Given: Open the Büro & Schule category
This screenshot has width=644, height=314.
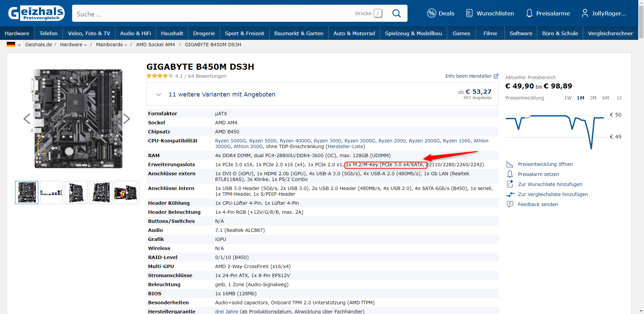Looking at the screenshot, I should [x=560, y=33].
